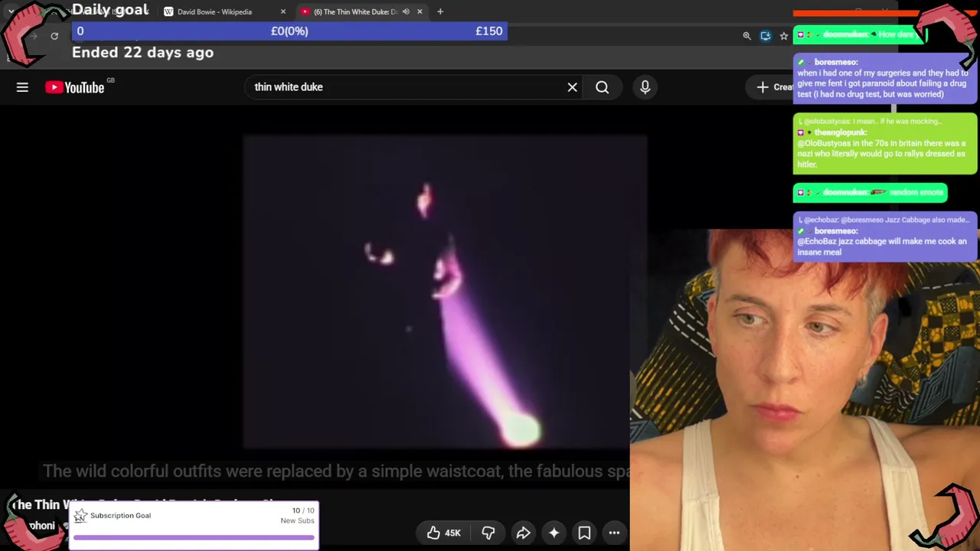
Task: Clear the search query with the X
Action: click(572, 87)
